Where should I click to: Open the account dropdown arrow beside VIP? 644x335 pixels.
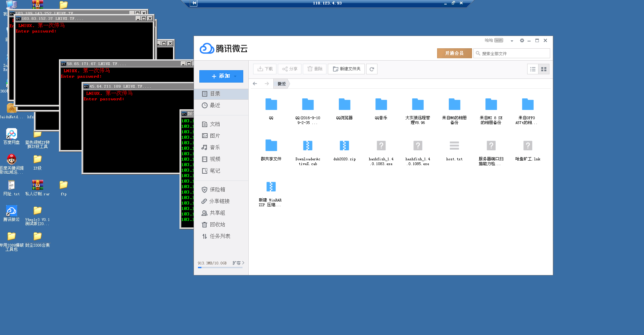tap(512, 41)
